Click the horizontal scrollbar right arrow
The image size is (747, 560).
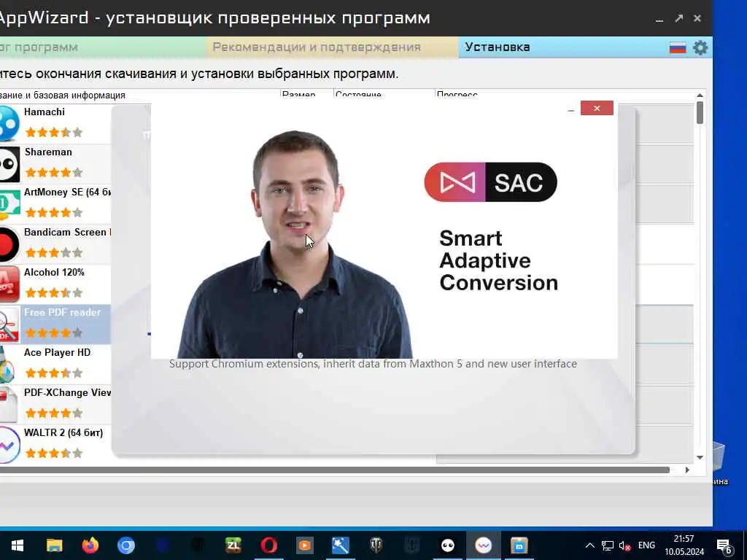(x=687, y=470)
